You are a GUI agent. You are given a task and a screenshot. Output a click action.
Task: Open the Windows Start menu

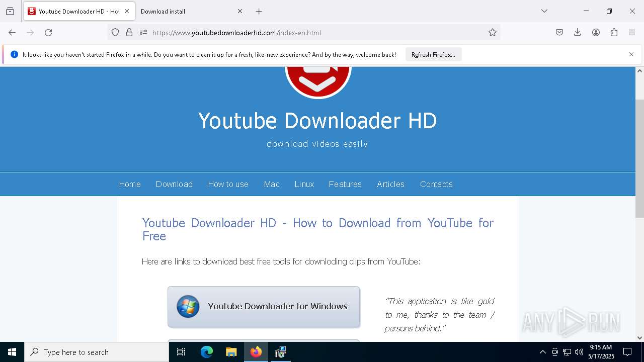coord(12,352)
